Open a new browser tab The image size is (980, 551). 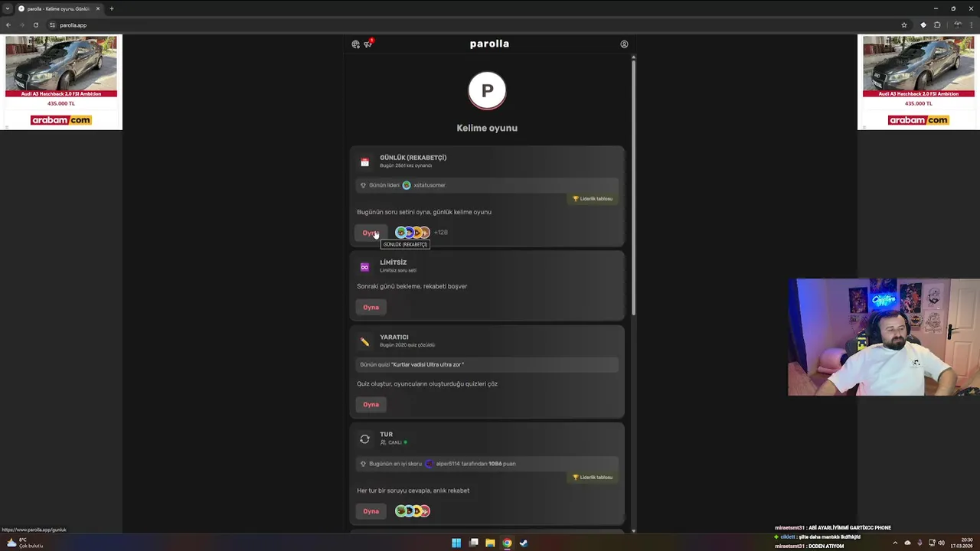[x=112, y=8]
